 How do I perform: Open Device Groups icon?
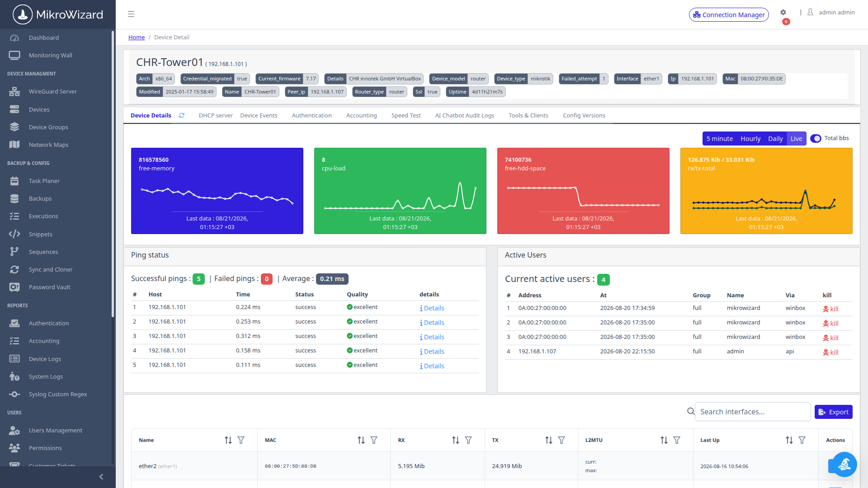click(14, 127)
